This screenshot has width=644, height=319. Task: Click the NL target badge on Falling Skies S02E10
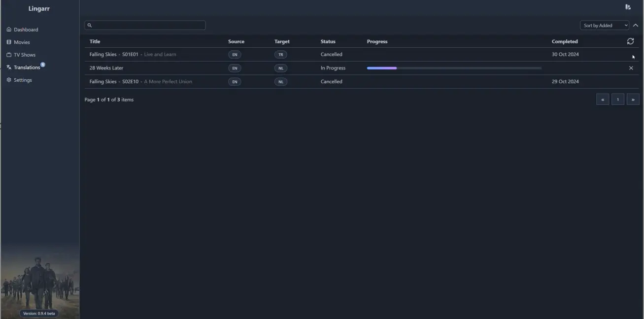[x=280, y=81]
